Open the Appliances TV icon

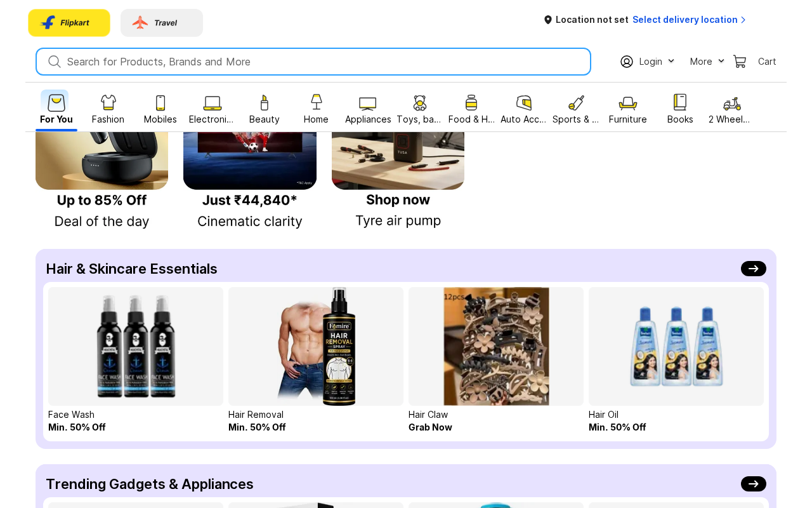click(368, 103)
